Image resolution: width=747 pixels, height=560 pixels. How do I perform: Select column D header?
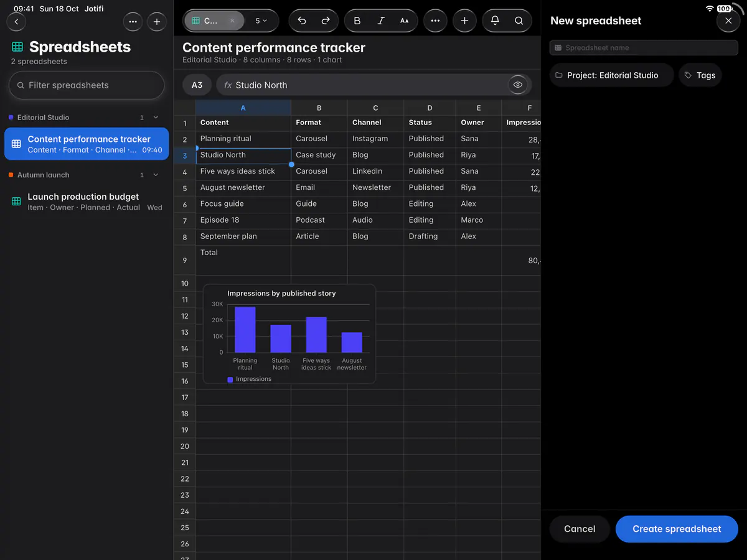[430, 108]
